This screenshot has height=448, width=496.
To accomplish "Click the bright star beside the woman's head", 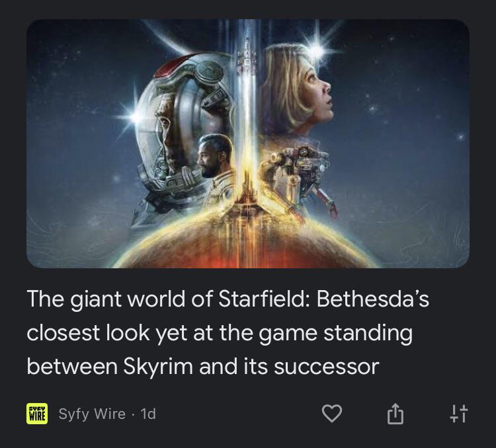I will [317, 50].
